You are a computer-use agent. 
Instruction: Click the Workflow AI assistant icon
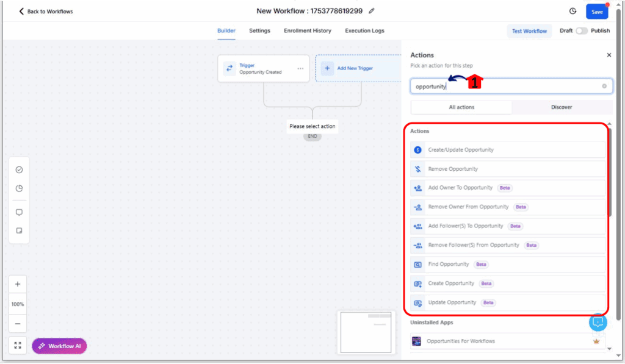41,346
